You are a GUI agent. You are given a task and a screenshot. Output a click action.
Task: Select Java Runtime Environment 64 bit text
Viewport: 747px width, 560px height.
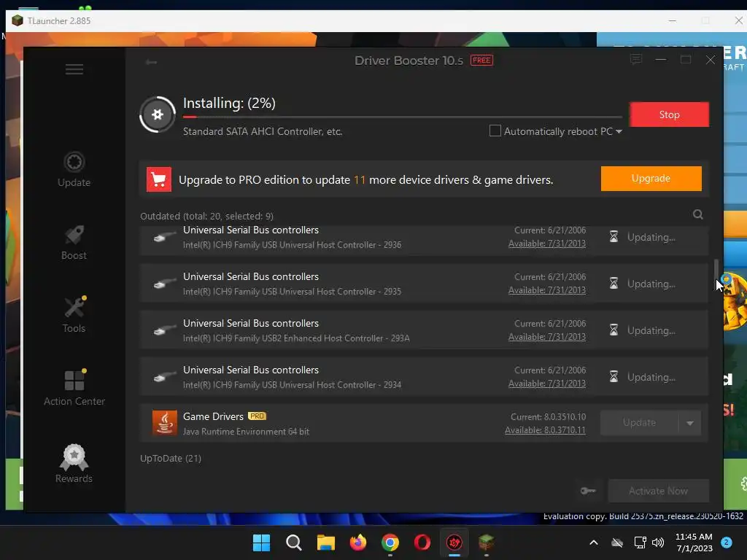pyautogui.click(x=247, y=432)
